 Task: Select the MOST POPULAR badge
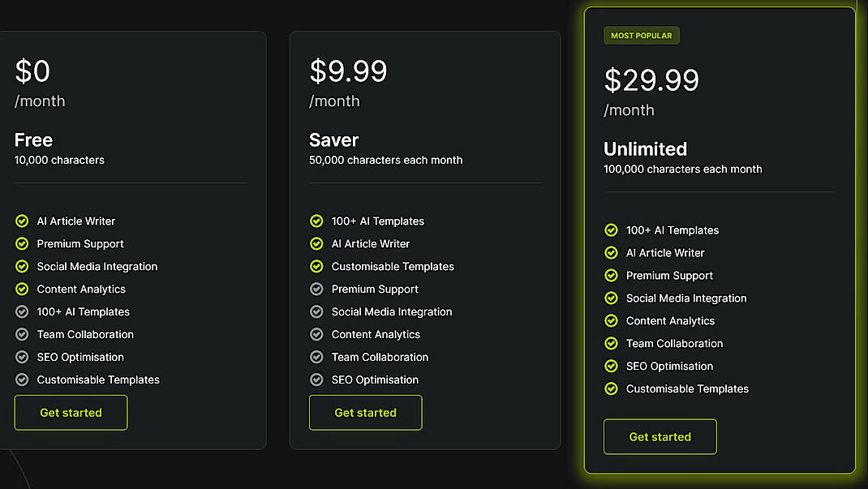[x=641, y=35]
